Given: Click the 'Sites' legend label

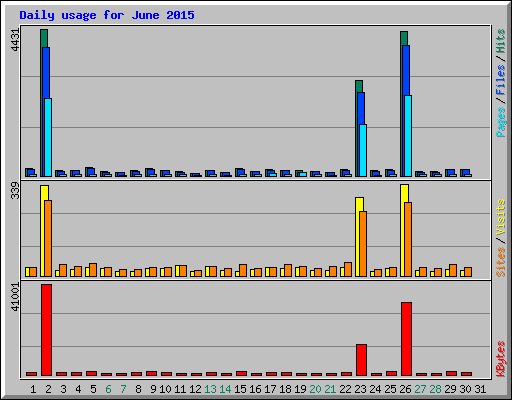Looking at the screenshot, I should pyautogui.click(x=500, y=262).
